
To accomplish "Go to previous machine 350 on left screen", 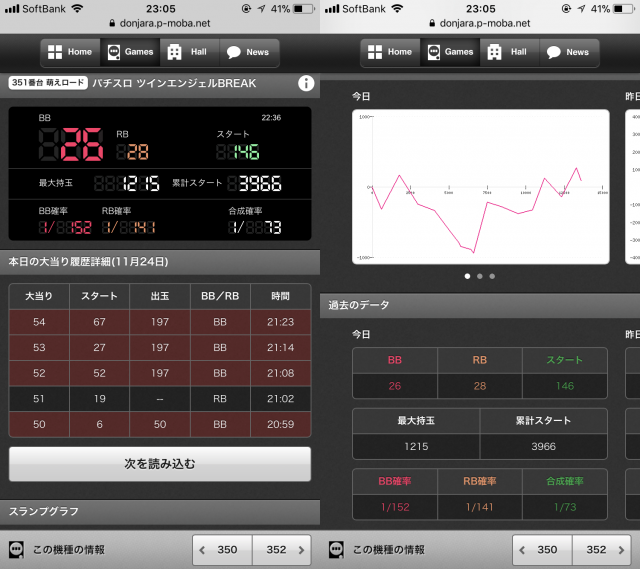I will (x=222, y=550).
